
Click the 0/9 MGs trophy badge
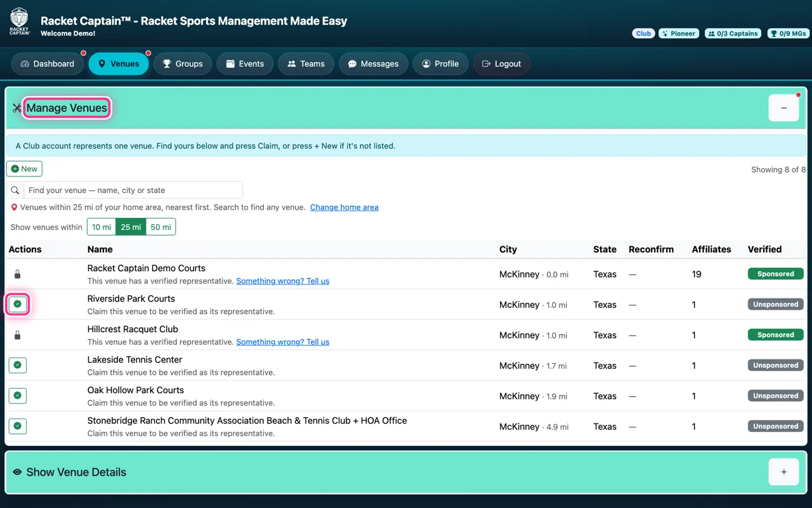787,34
